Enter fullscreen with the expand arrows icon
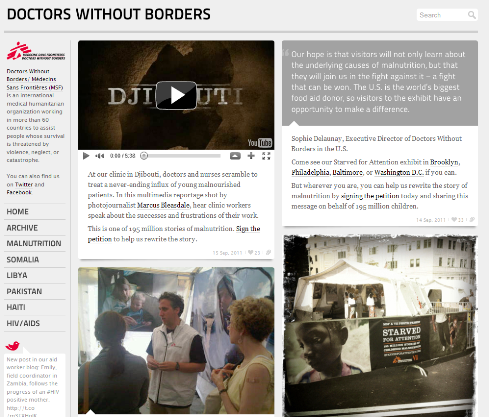Image resolution: width=489 pixels, height=417 pixels. (266, 156)
